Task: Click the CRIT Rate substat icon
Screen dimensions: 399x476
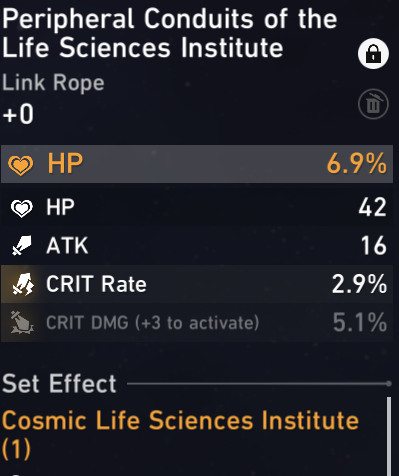Action: point(23,284)
